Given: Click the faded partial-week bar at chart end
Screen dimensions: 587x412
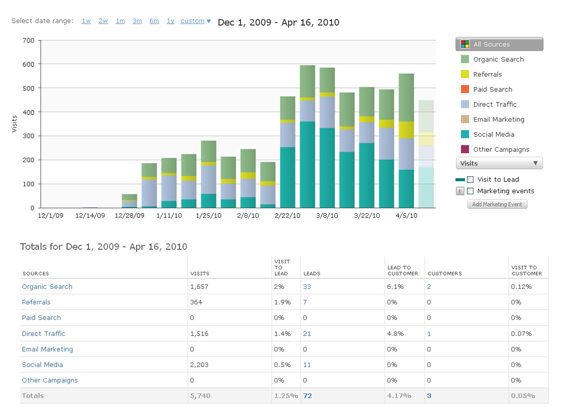Looking at the screenshot, I should click(x=426, y=154).
